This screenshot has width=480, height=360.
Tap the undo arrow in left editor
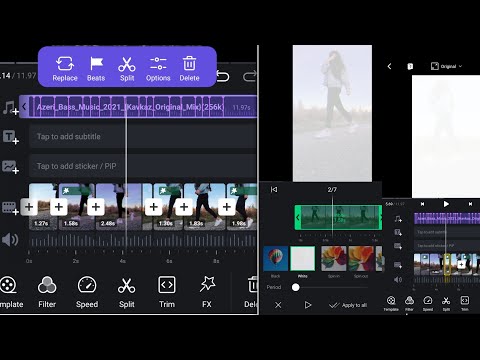pyautogui.click(x=223, y=77)
